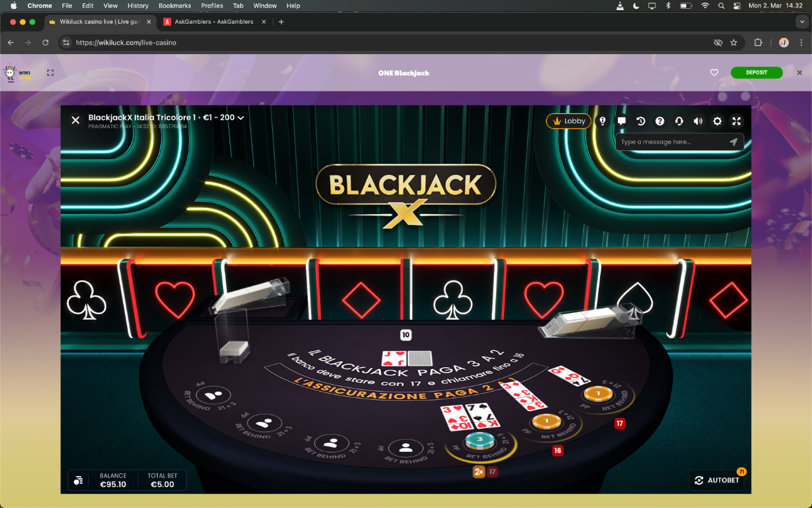Switch to the AskGamblers tab

[214, 22]
